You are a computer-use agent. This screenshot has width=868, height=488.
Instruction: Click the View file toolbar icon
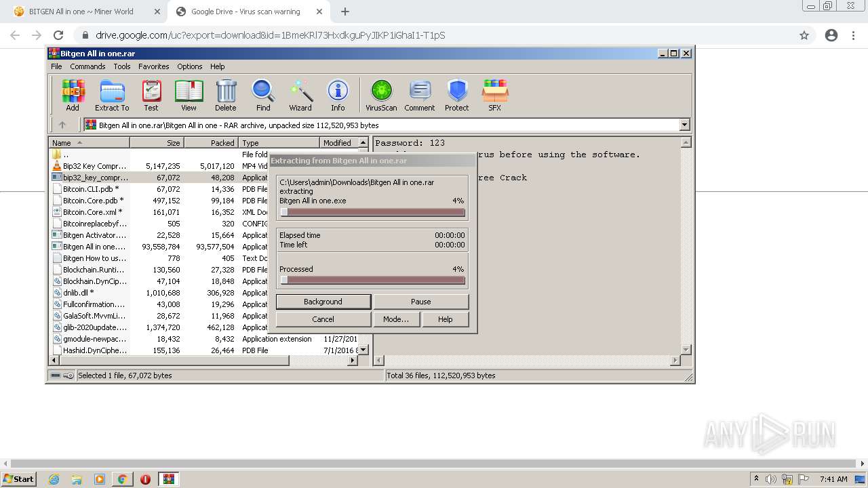[x=189, y=95]
